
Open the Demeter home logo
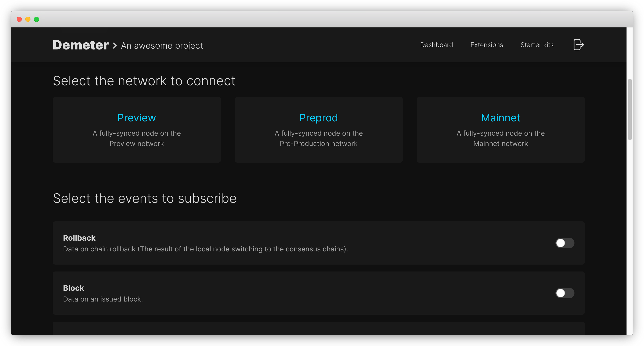click(x=81, y=45)
